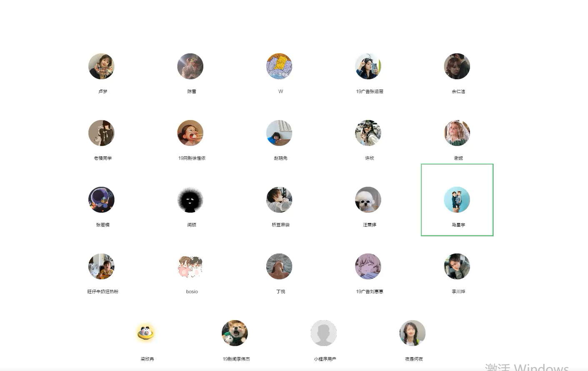Click the 夜是何夜 portrait avatar

coord(413,333)
